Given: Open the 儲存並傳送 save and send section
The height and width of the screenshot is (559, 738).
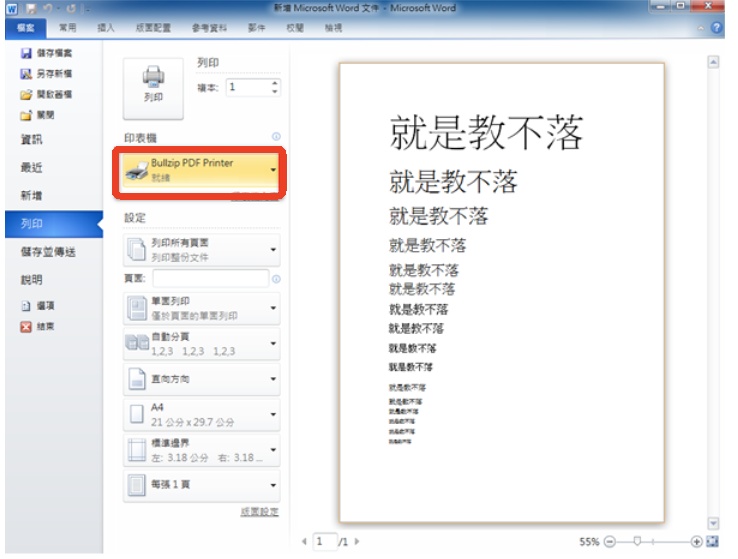Looking at the screenshot, I should [x=48, y=252].
